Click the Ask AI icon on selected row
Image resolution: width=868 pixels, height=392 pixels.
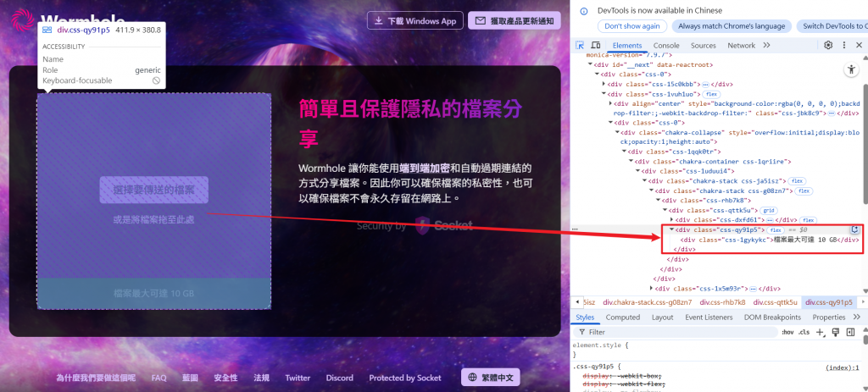(x=854, y=229)
